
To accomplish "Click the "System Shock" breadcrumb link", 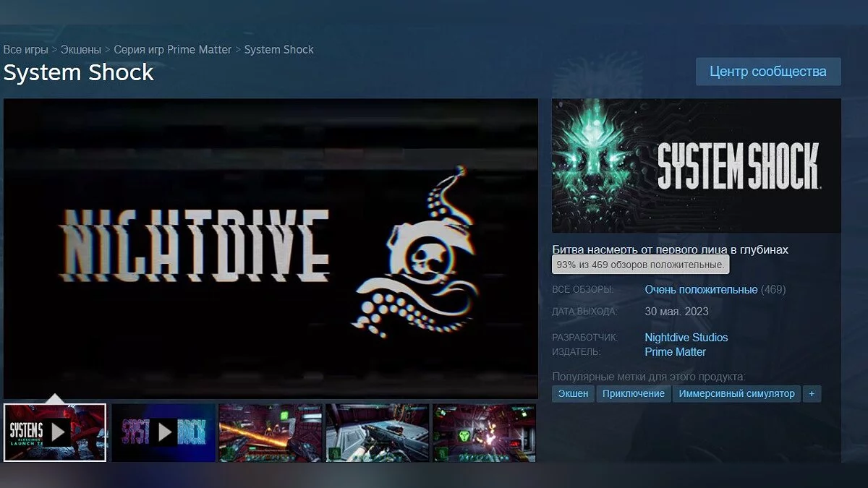I will pyautogui.click(x=279, y=50).
